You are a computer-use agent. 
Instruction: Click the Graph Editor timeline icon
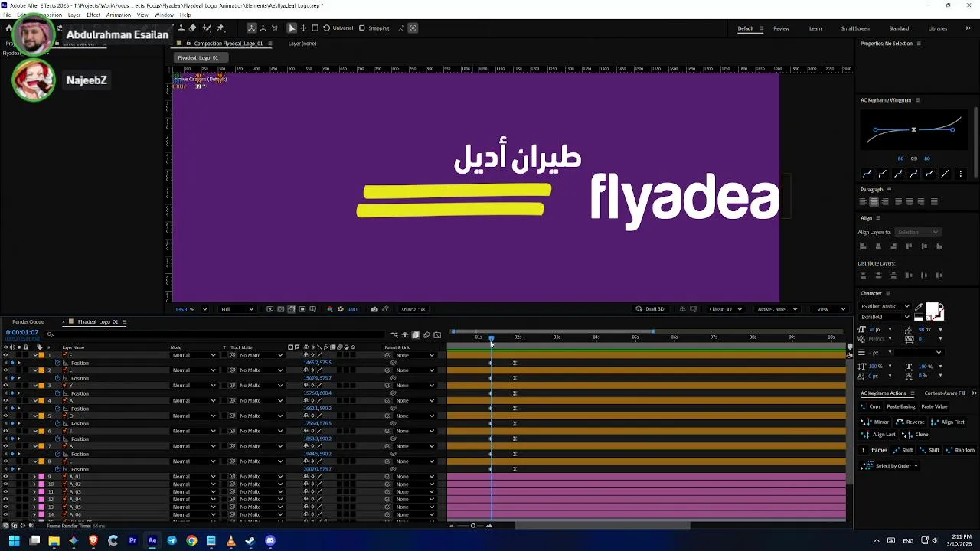(437, 334)
